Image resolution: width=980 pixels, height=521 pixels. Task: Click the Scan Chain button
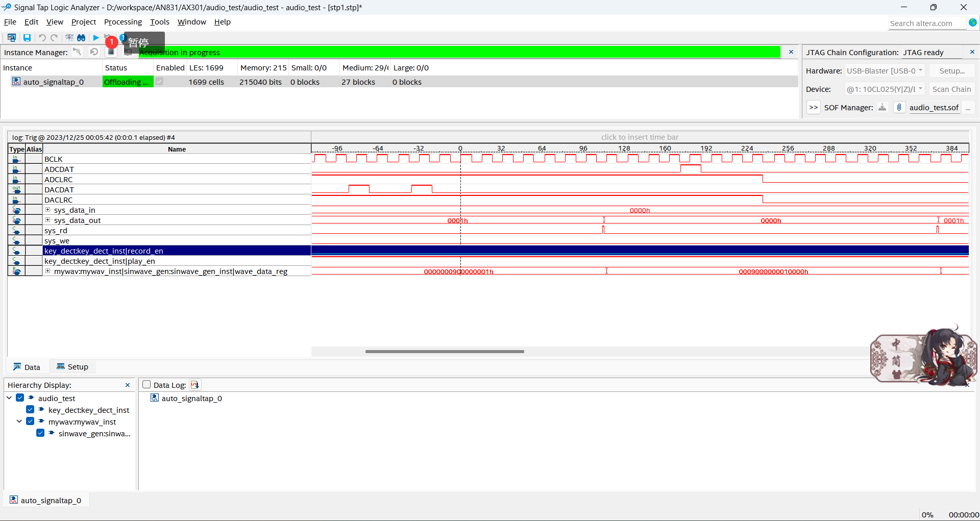tap(952, 89)
